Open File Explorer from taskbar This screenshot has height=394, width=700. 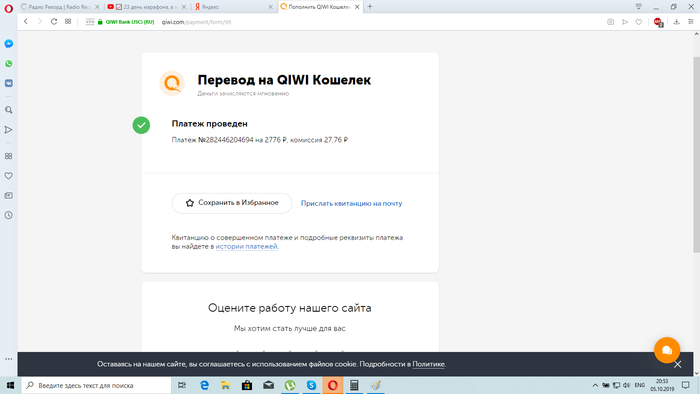pyautogui.click(x=225, y=385)
